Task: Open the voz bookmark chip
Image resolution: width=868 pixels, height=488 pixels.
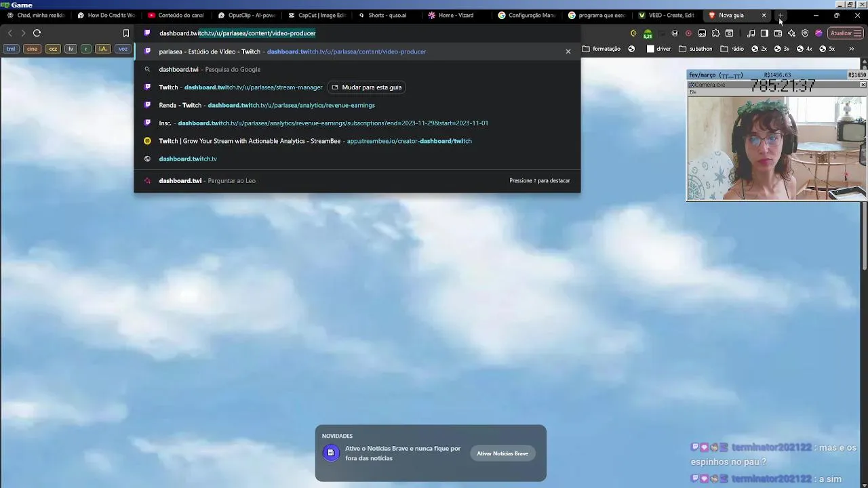Action: coord(123,49)
